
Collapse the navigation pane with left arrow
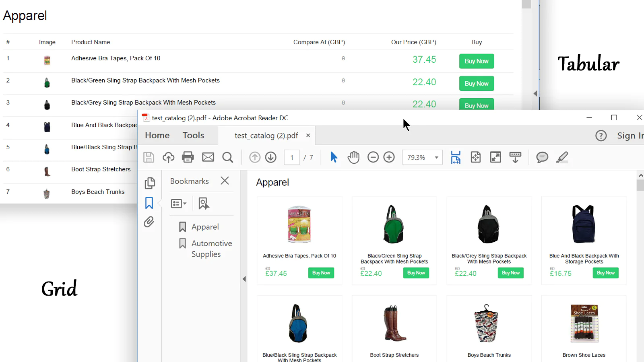pyautogui.click(x=244, y=279)
